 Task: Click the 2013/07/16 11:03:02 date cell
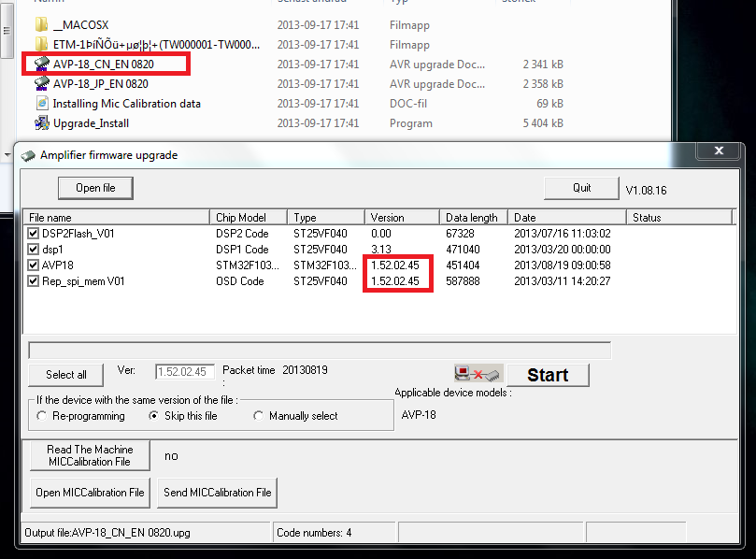pos(563,234)
